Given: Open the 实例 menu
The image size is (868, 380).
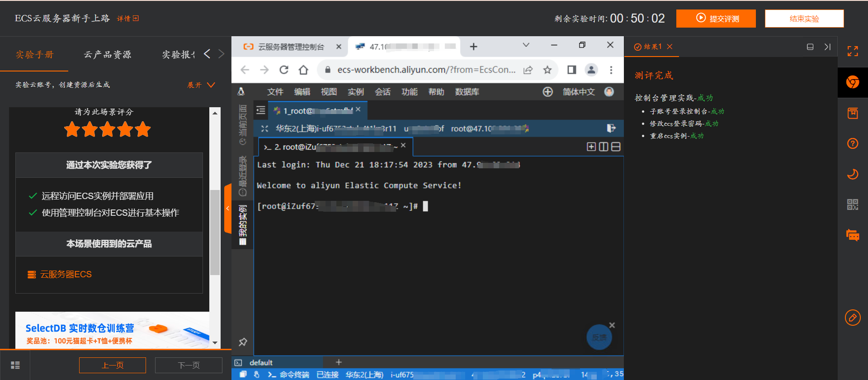Looking at the screenshot, I should 356,92.
